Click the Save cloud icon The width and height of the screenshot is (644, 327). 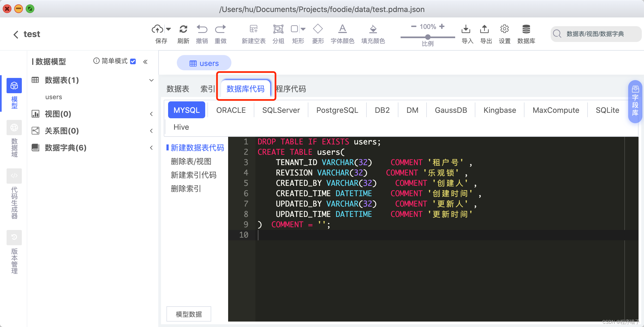click(157, 29)
